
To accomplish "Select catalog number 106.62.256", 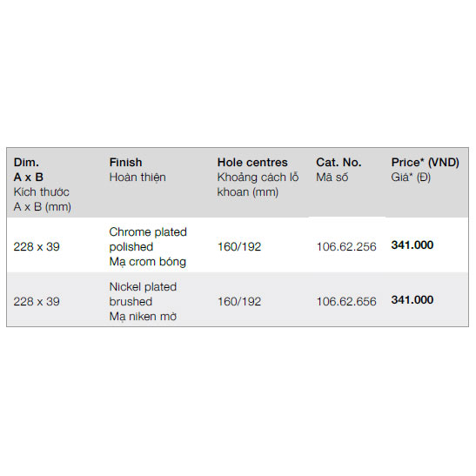I will pos(346,247).
